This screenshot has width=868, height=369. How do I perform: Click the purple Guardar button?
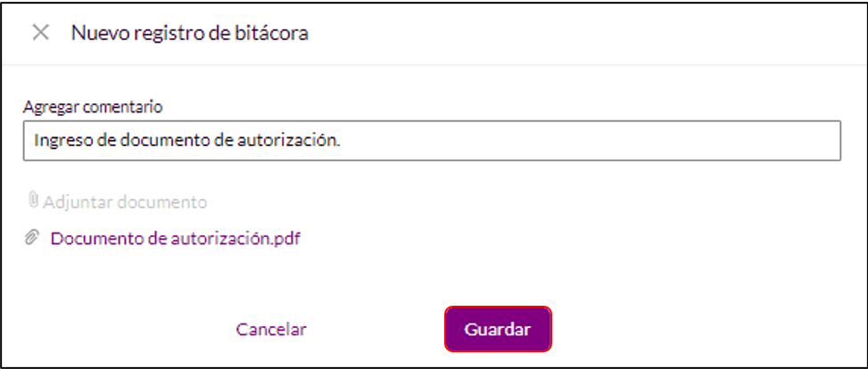498,329
